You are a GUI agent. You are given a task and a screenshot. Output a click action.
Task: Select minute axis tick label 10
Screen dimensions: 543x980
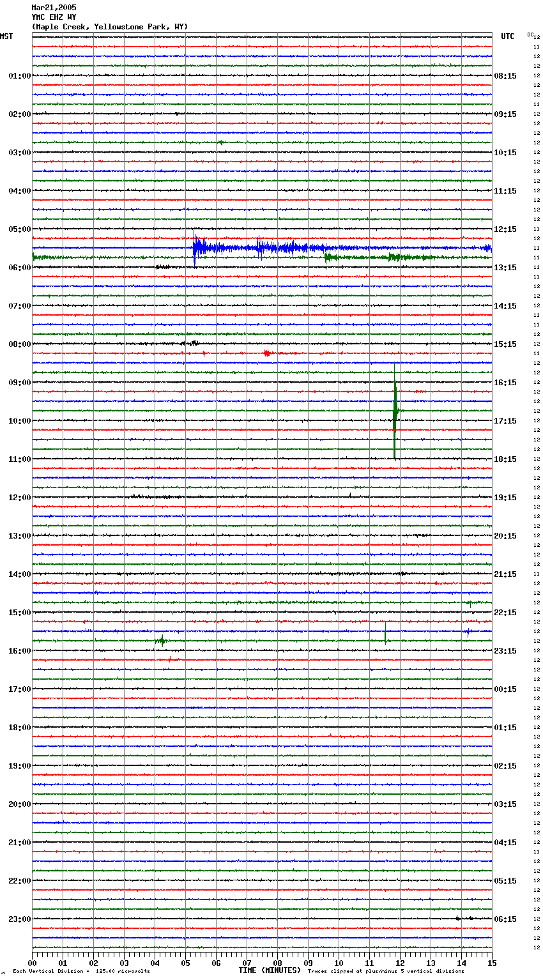[x=339, y=963]
